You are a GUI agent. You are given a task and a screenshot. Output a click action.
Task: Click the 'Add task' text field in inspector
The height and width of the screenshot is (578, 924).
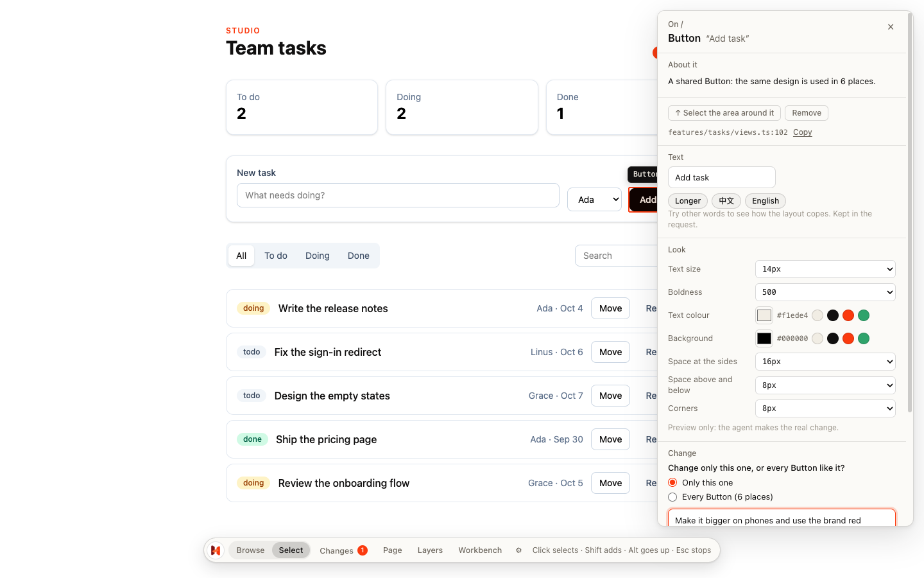click(x=722, y=177)
